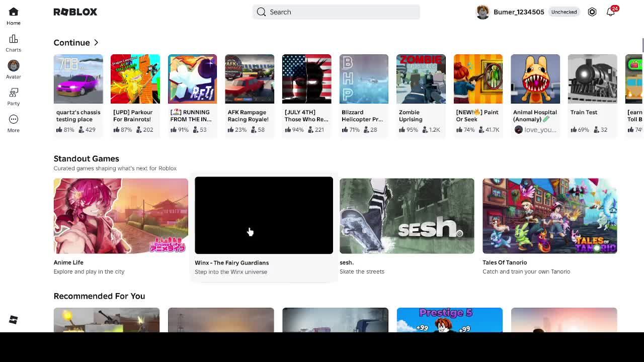The height and width of the screenshot is (362, 644).
Task: Click the search magnifier icon
Action: [261, 12]
